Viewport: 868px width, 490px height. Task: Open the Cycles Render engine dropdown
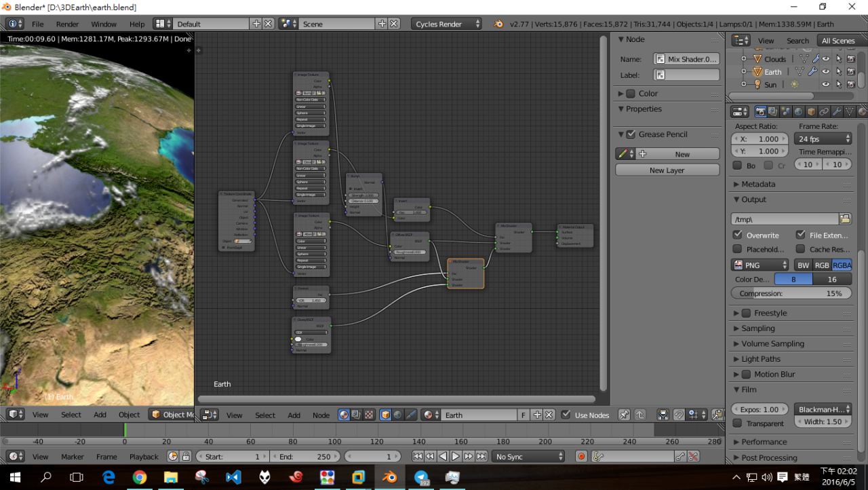[x=446, y=24]
